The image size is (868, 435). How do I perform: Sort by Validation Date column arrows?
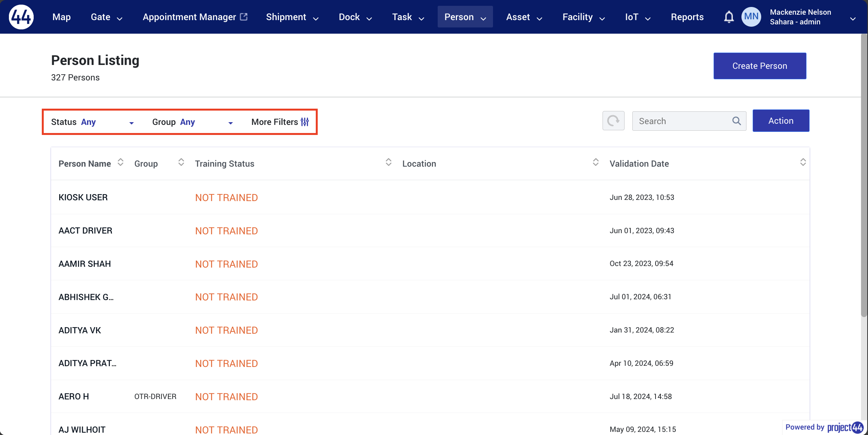803,162
